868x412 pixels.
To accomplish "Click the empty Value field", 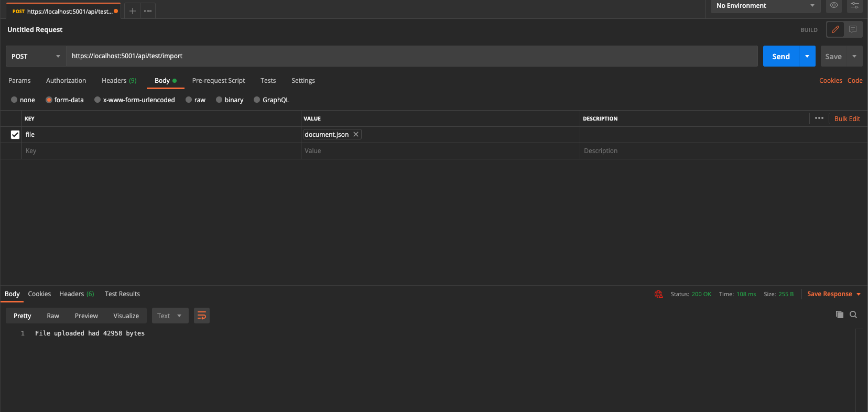I will point(440,151).
